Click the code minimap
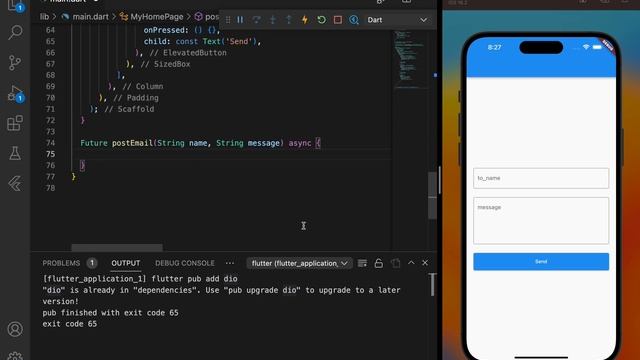Screen dimensions: 640x360 point(410,59)
